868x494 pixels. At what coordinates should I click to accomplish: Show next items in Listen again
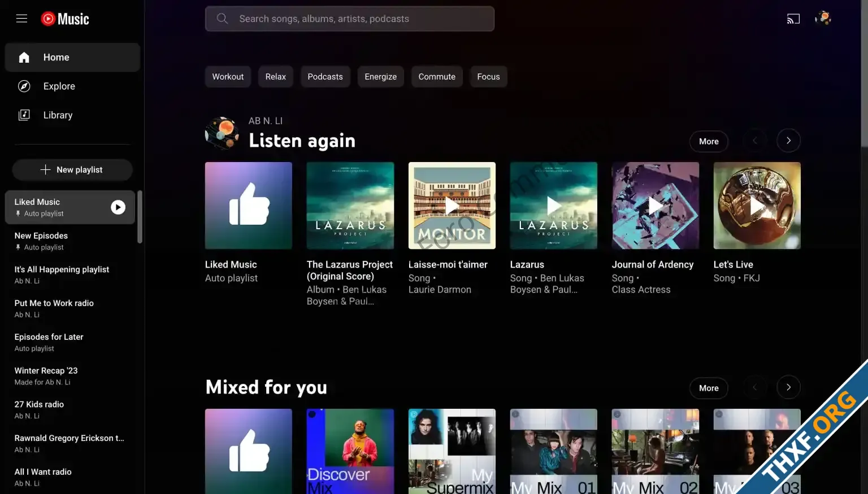pos(788,141)
